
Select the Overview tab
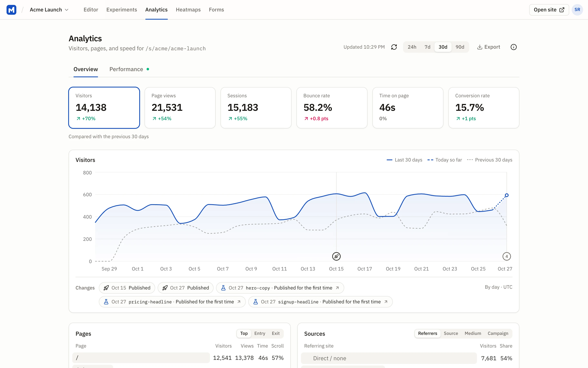tap(86, 69)
